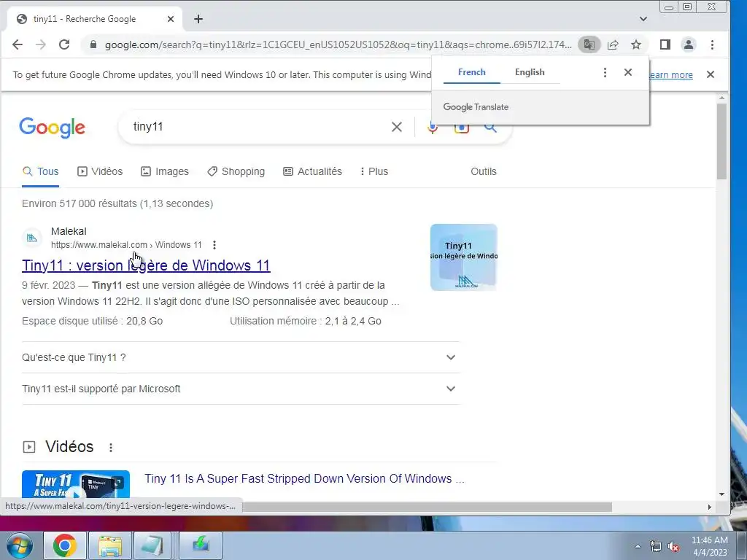Screen dimensions: 747x560
Task: Click Learn more in update infobar
Action: pos(670,75)
